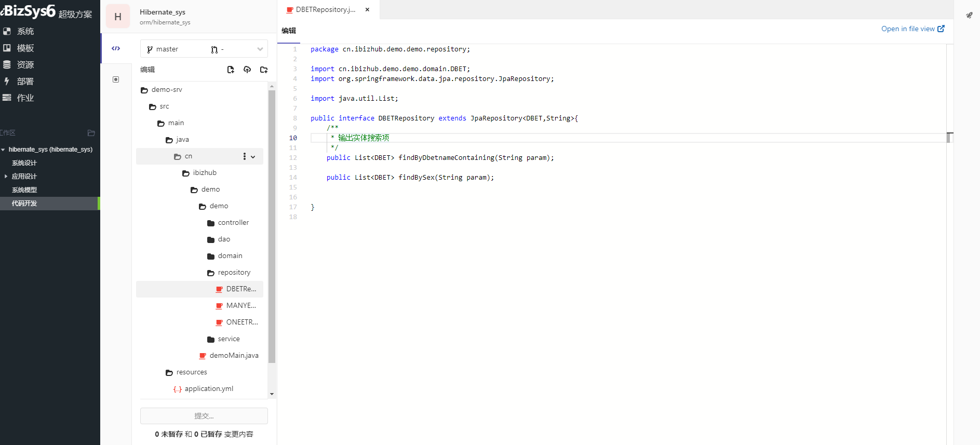Click the 提交... commit button
Viewport: 980px width, 445px height.
[204, 416]
